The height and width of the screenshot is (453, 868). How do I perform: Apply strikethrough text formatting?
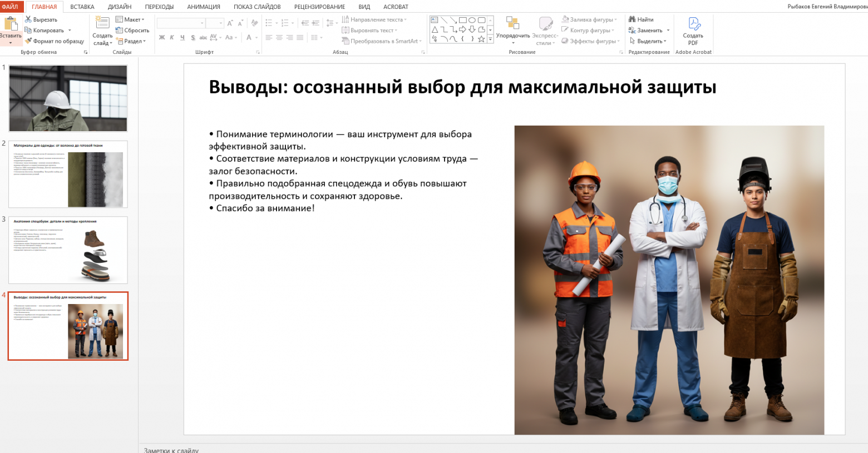click(203, 37)
